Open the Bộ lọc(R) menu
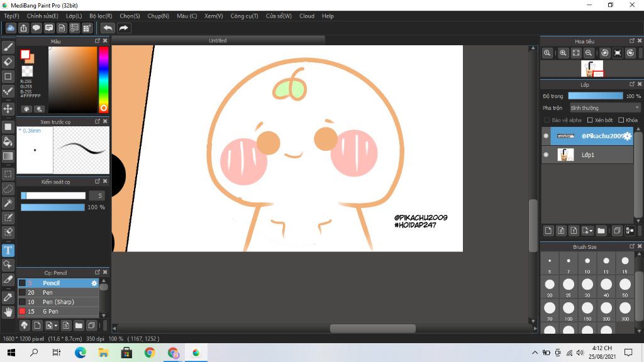644x362 pixels. (x=101, y=16)
